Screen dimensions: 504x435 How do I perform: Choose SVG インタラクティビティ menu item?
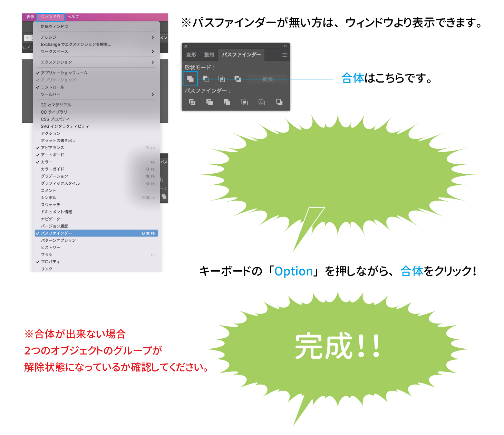click(96, 126)
